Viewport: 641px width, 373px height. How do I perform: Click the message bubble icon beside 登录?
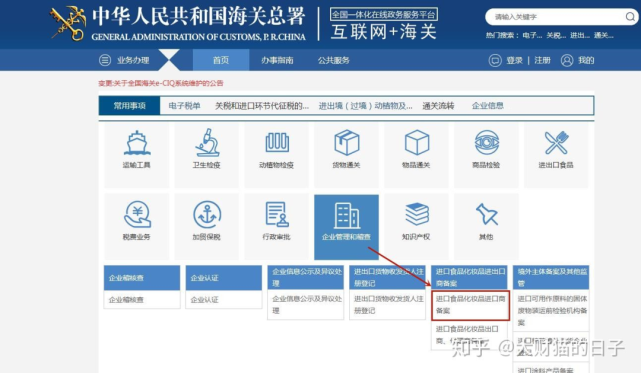pos(495,61)
